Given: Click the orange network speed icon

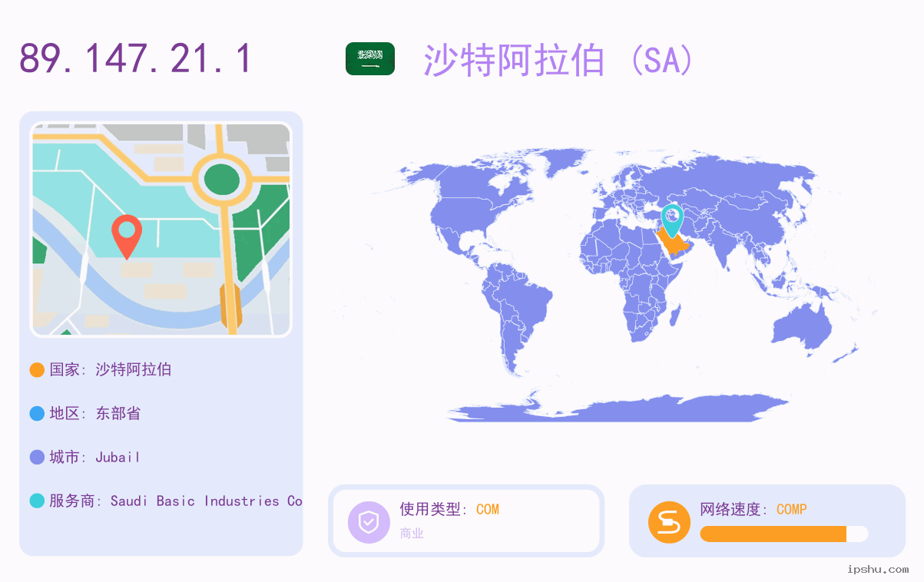Looking at the screenshot, I should [x=669, y=522].
